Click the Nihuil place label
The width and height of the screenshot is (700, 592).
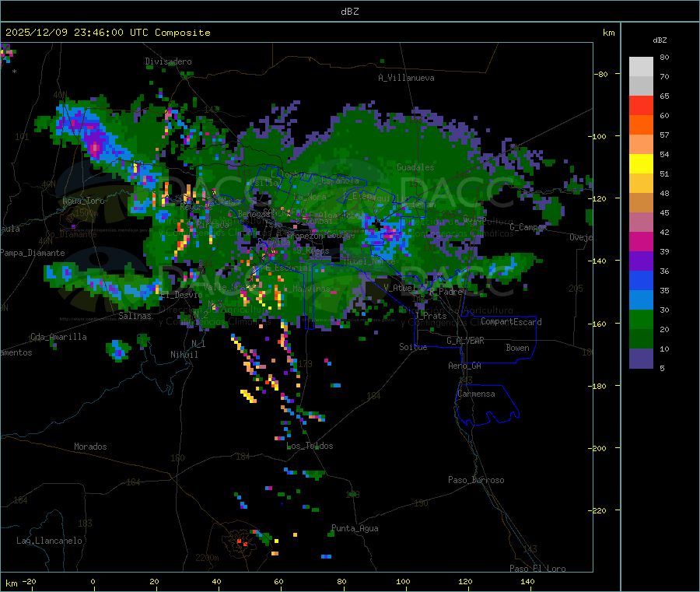(x=184, y=355)
